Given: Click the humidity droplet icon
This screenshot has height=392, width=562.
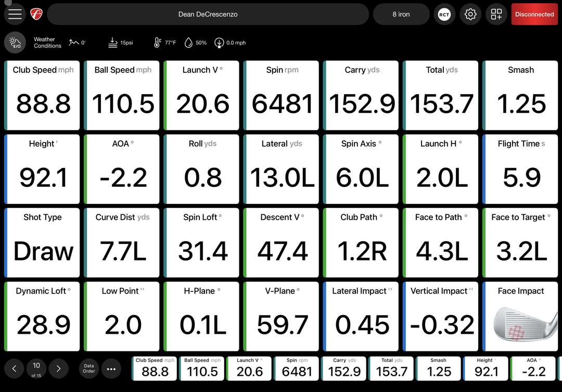Looking at the screenshot, I should (x=188, y=43).
